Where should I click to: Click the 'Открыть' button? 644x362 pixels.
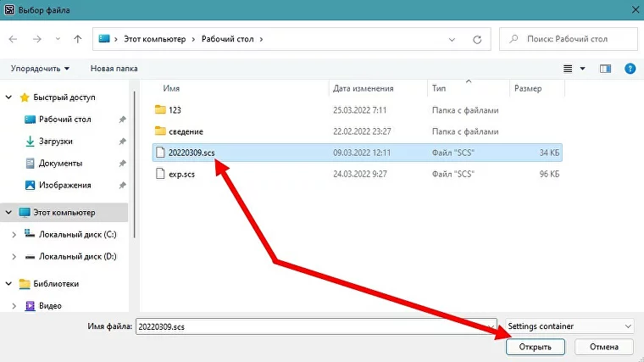(x=536, y=347)
